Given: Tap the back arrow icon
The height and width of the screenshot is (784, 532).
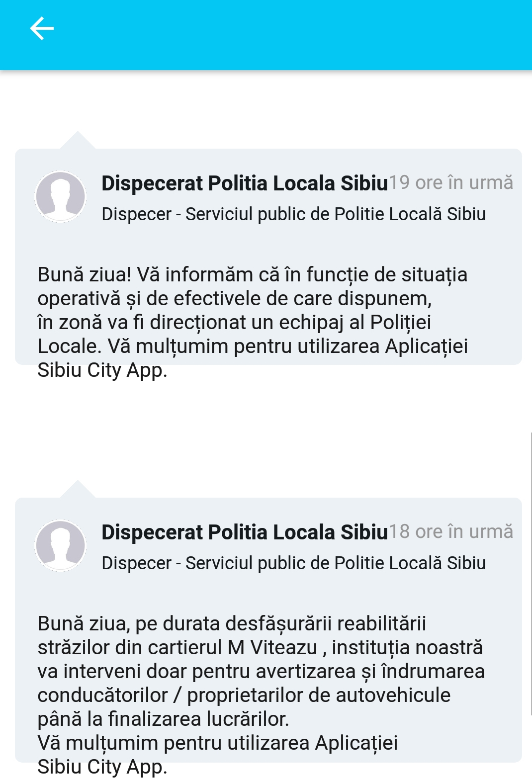Looking at the screenshot, I should pyautogui.click(x=42, y=28).
